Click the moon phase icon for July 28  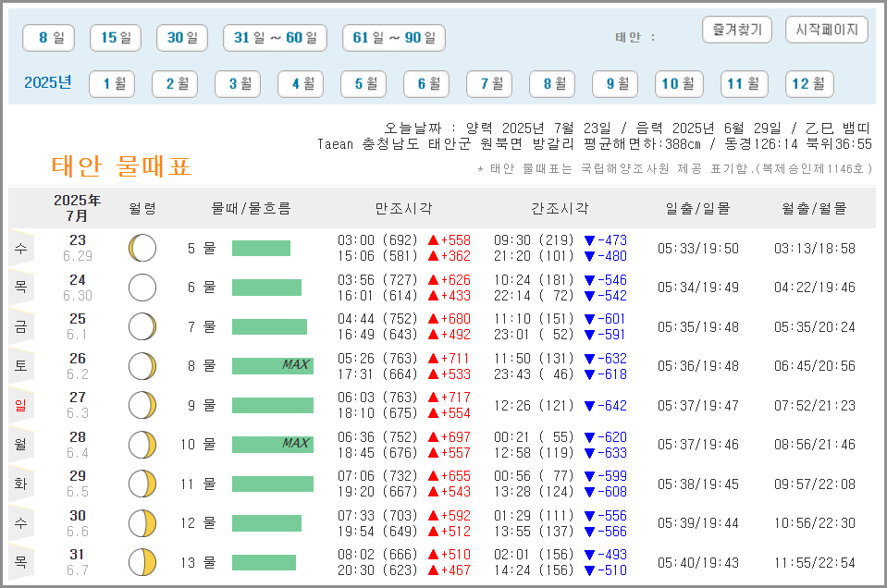tap(142, 445)
